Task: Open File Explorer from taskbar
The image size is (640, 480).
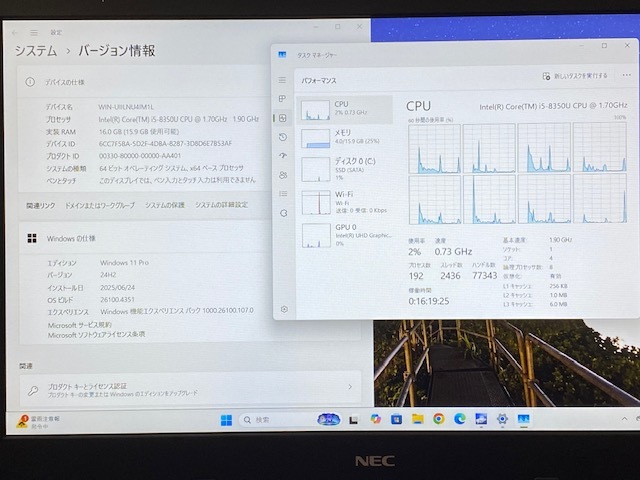Action: [418, 419]
